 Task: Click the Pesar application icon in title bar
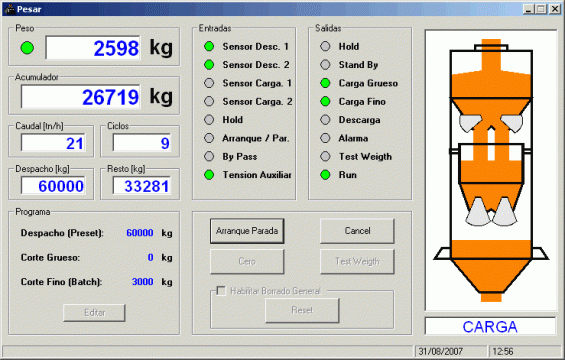click(9, 9)
